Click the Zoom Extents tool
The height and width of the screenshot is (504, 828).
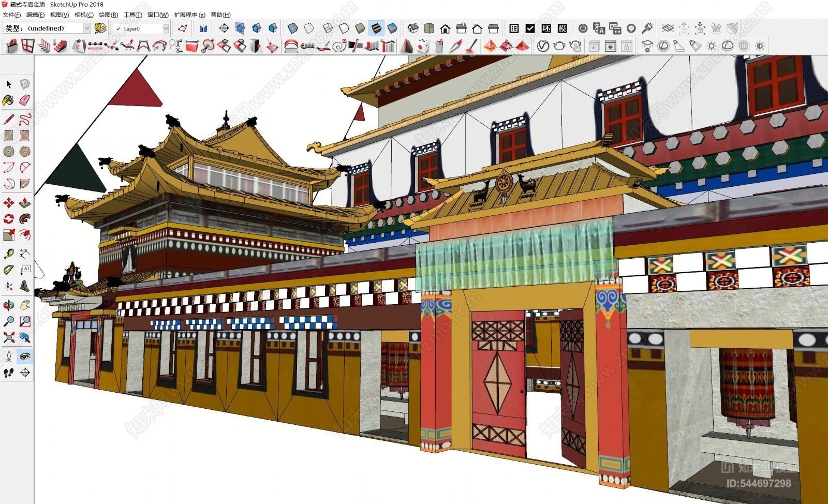pos(9,337)
